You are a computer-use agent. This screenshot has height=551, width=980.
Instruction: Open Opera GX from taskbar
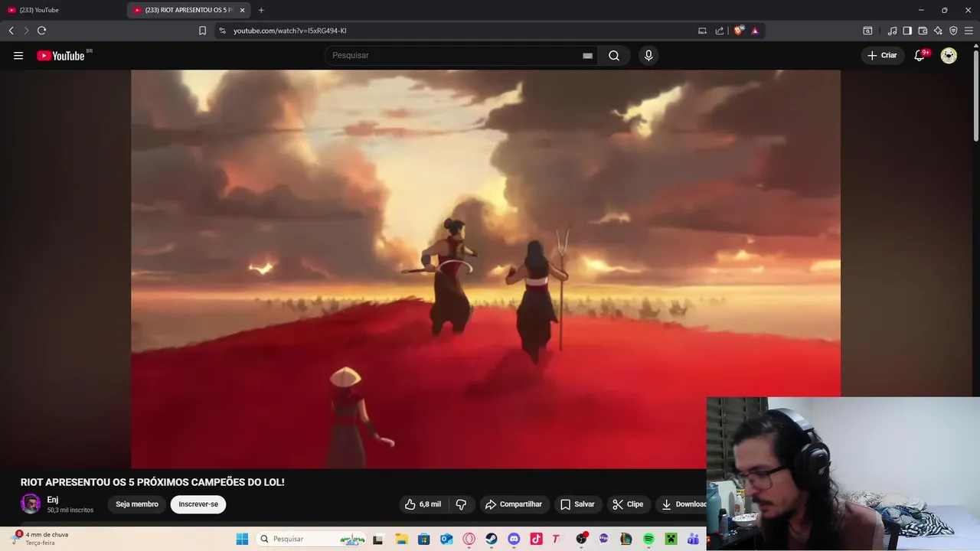tap(469, 539)
